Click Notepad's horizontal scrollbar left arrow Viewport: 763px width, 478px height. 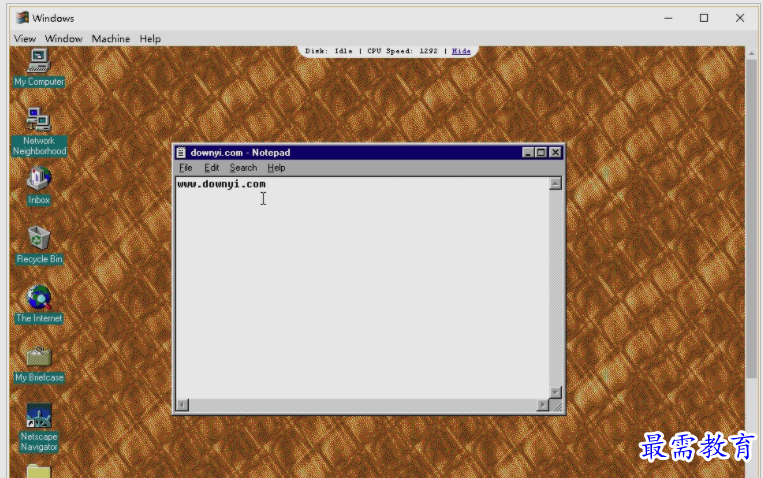pos(182,405)
